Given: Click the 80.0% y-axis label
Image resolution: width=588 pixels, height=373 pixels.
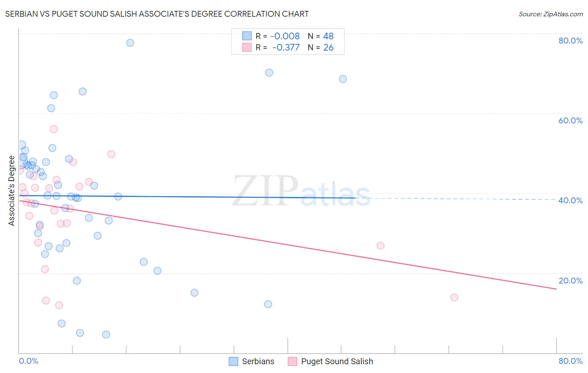Looking at the screenshot, I should [x=570, y=41].
